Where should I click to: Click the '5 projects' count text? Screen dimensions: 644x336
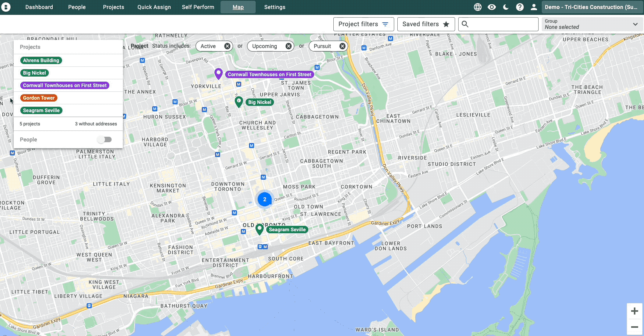pos(30,124)
